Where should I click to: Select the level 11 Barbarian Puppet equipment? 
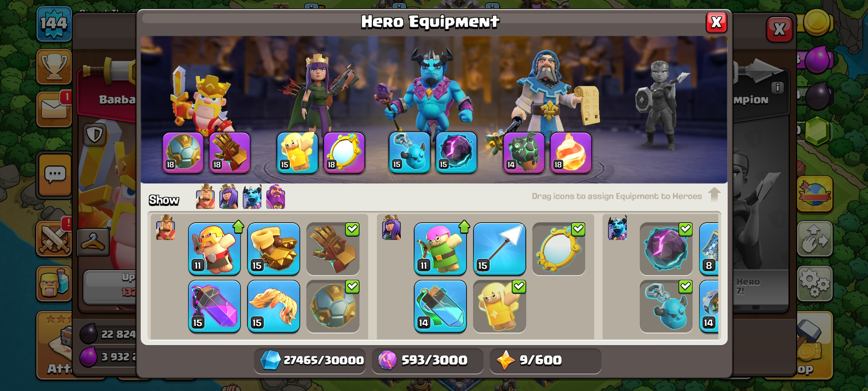(214, 249)
